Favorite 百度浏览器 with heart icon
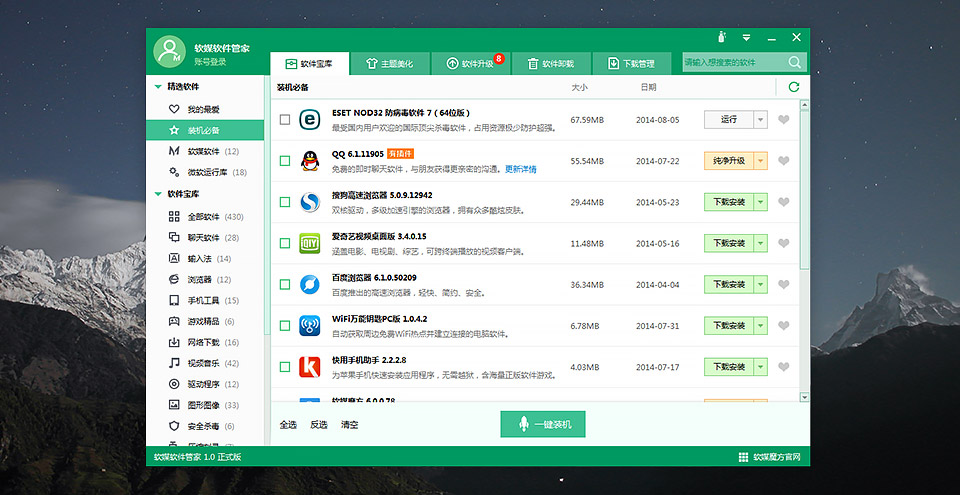The width and height of the screenshot is (960, 495). [784, 284]
